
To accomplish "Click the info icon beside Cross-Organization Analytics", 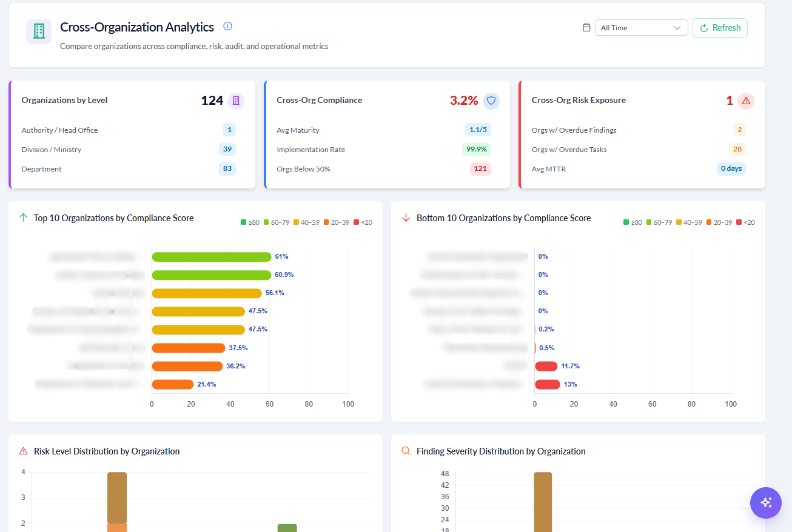I will [x=228, y=26].
